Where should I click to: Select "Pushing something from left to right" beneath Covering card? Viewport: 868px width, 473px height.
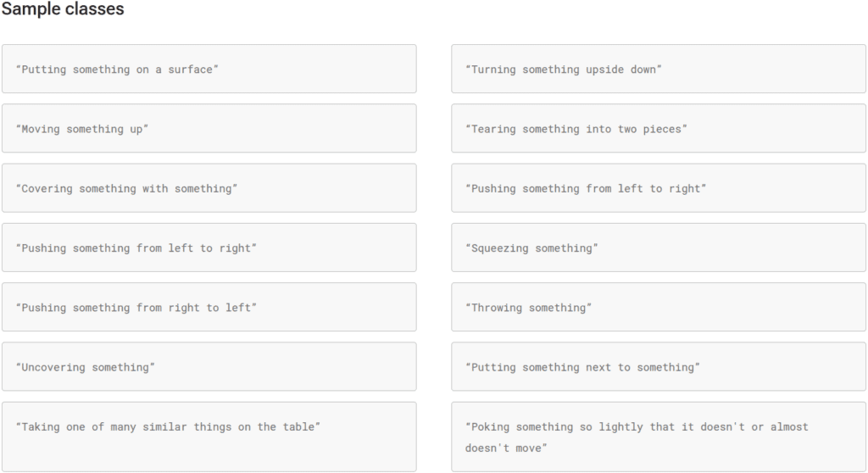(x=209, y=248)
